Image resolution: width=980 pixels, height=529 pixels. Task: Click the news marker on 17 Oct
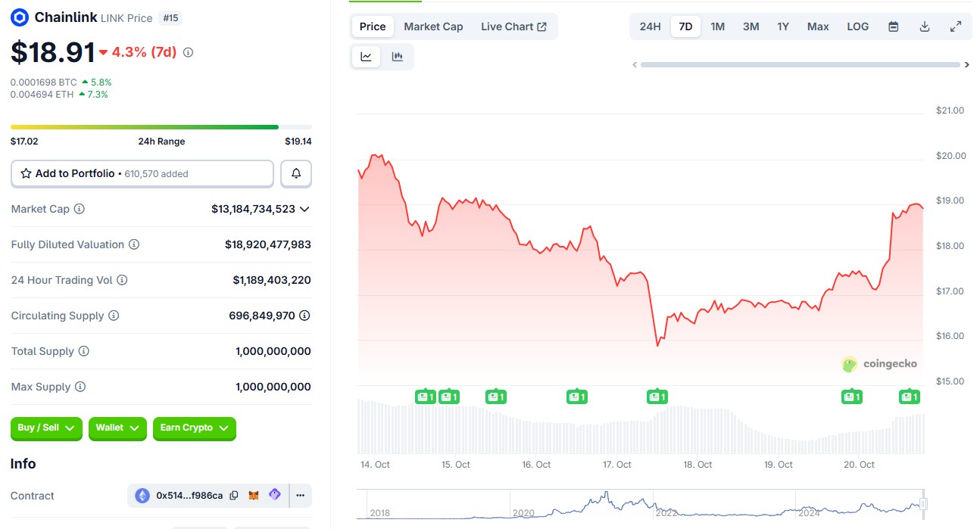(657, 397)
